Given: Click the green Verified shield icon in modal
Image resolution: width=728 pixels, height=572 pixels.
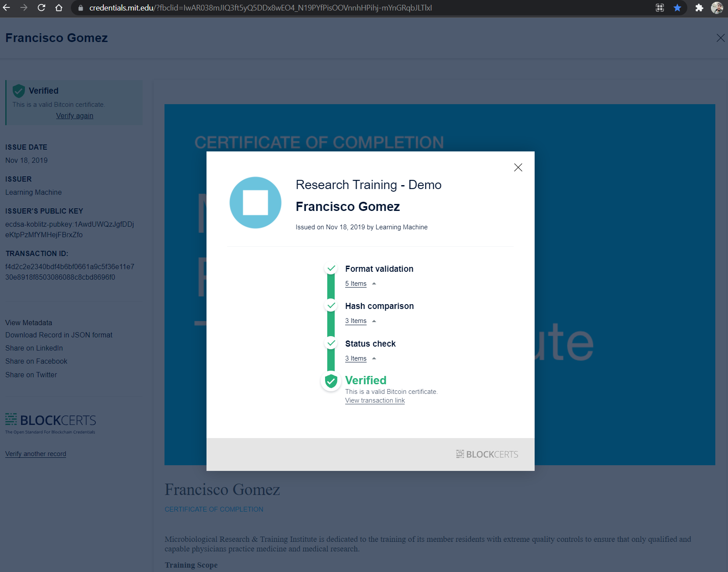Looking at the screenshot, I should click(331, 381).
